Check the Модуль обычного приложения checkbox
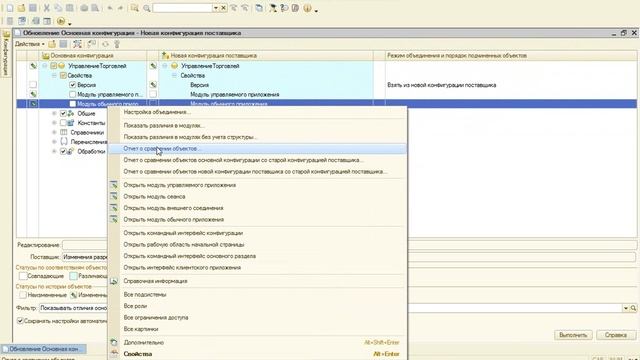This screenshot has height=360, width=640. pos(72,104)
